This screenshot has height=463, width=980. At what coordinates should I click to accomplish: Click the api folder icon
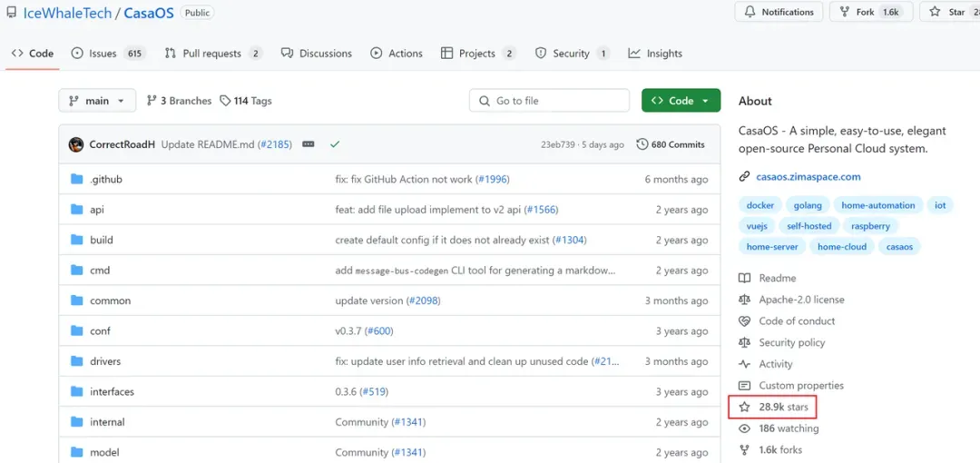(77, 210)
